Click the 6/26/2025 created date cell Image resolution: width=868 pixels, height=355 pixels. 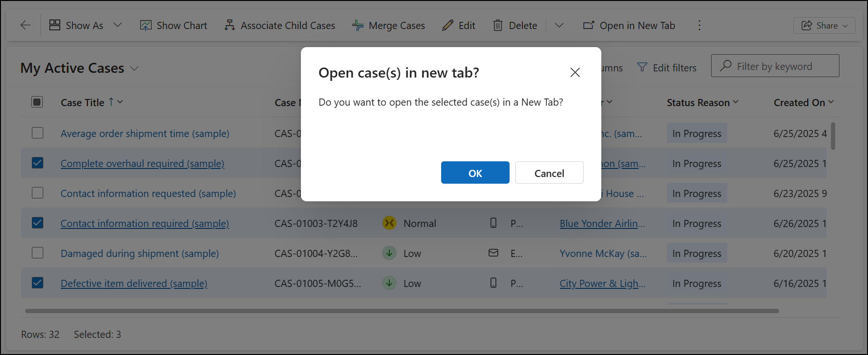(x=800, y=224)
